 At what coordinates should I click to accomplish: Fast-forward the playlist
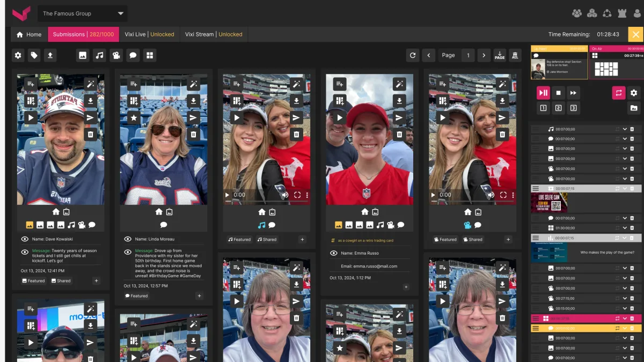(573, 93)
